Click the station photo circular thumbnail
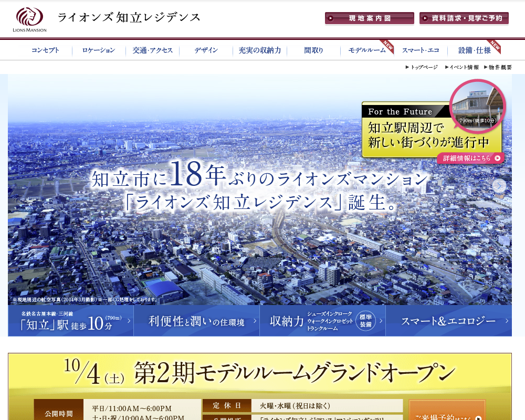 (477, 106)
